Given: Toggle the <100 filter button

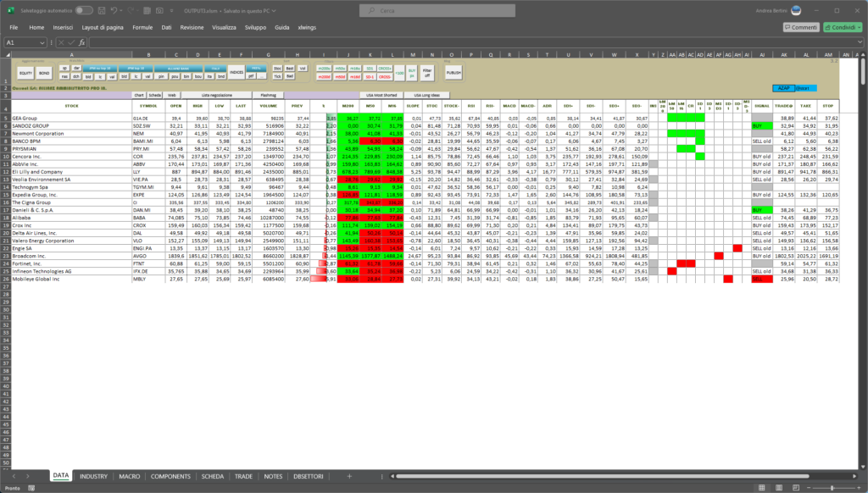Looking at the screenshot, I should 399,73.
